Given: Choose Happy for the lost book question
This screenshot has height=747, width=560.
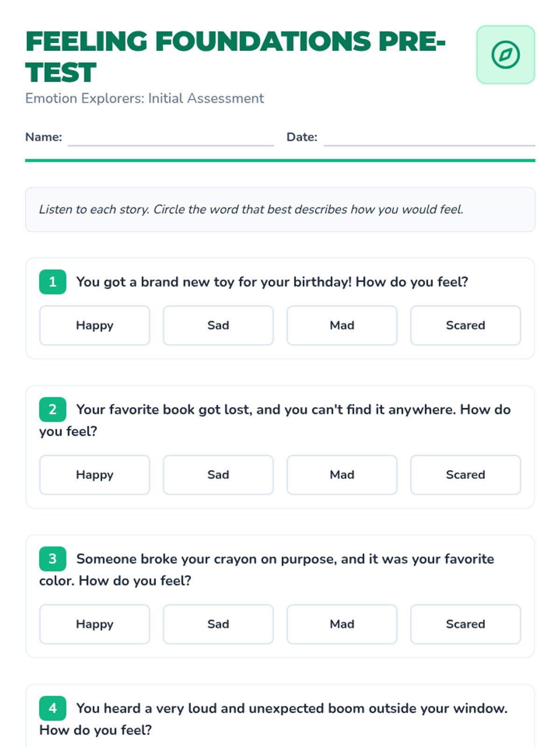Looking at the screenshot, I should [95, 475].
